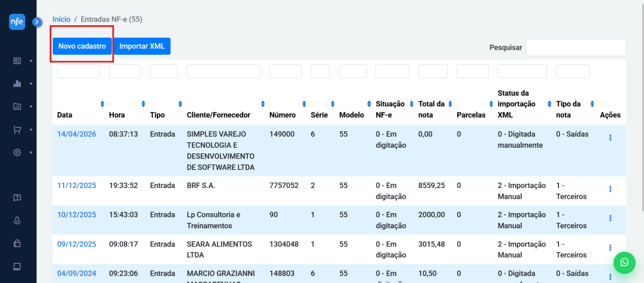Focus the Pesquisar search field

(575, 47)
